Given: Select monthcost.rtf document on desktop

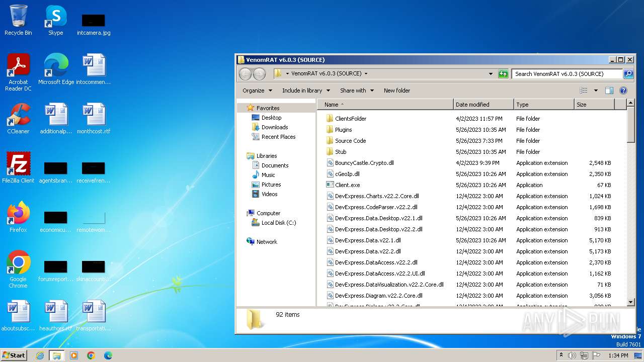Looking at the screenshot, I should [94, 118].
